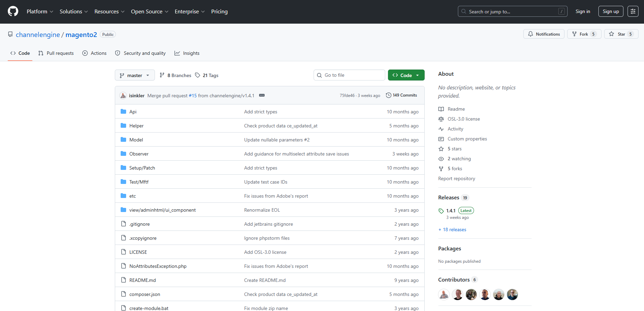
Task: Open the Security and quality tab
Action: click(x=141, y=53)
